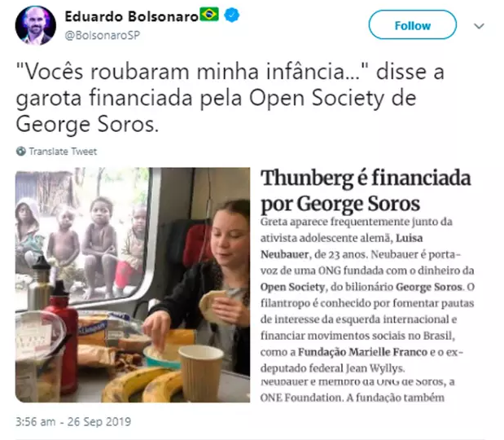The height and width of the screenshot is (440, 504).
Task: Click the Eduardo Bolsonaro display name
Action: pos(131,16)
